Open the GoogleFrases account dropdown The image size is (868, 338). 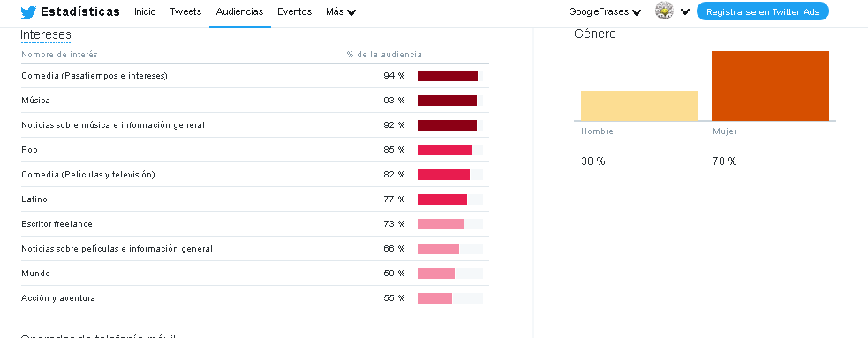605,11
